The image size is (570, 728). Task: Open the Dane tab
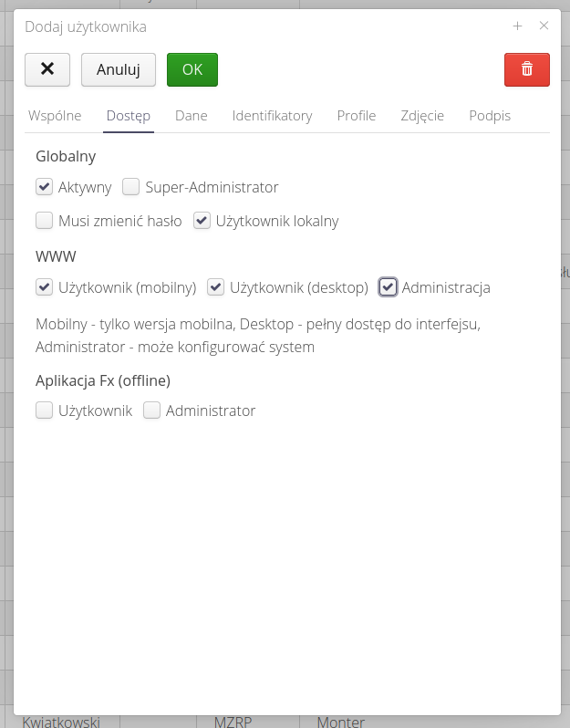click(x=192, y=116)
